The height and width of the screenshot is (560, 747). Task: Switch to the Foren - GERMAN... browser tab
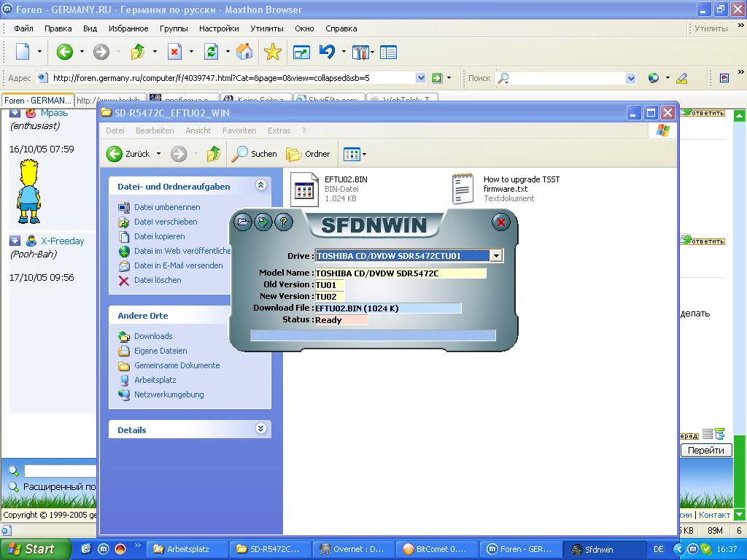pos(38,101)
